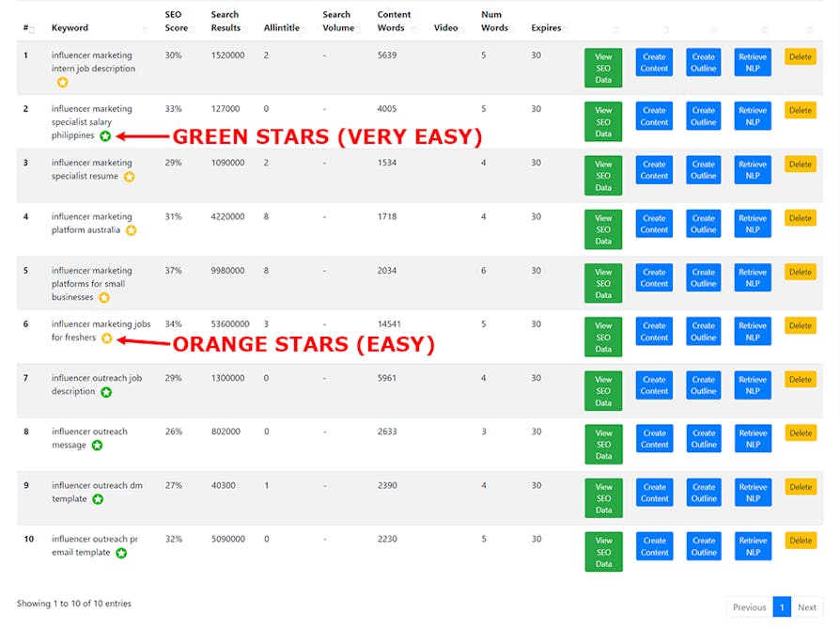
Task: Click orange star next to platform australia keyword
Action: (x=131, y=230)
